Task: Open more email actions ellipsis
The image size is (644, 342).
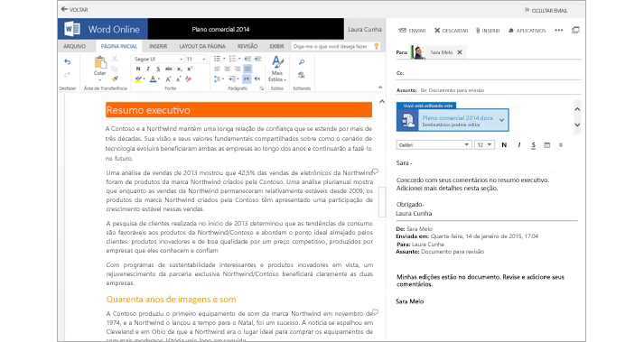Action: click(x=559, y=30)
